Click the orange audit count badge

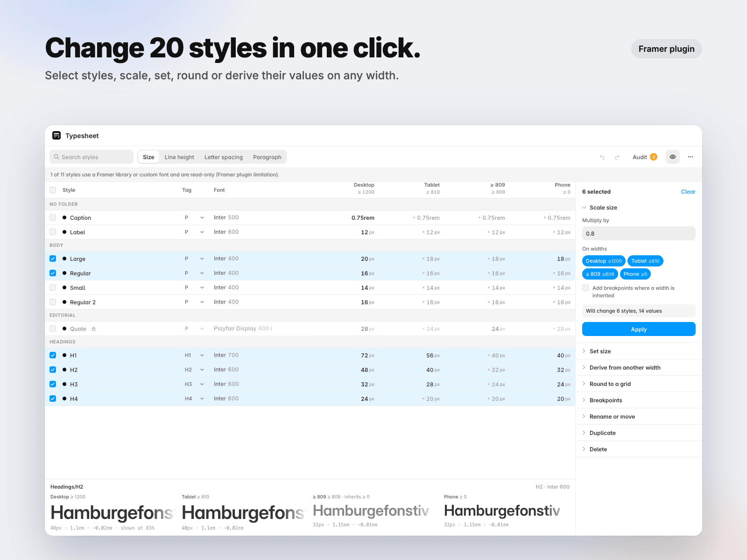tap(654, 157)
